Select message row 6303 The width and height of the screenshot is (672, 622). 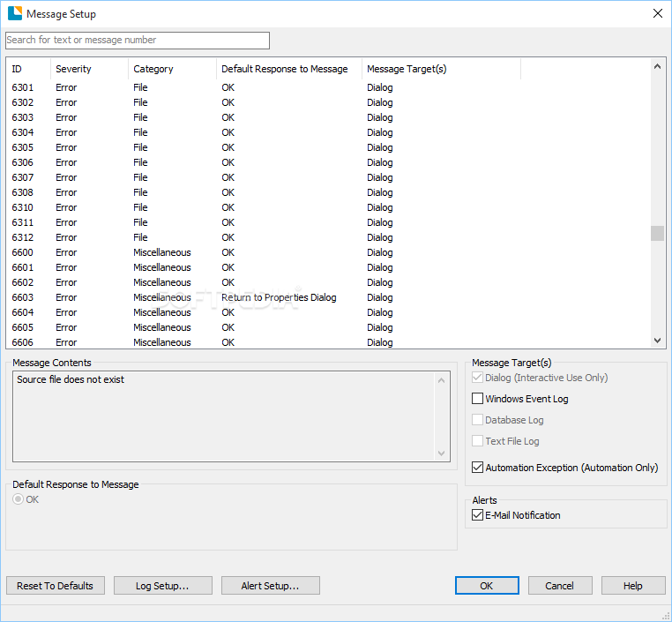click(328, 117)
